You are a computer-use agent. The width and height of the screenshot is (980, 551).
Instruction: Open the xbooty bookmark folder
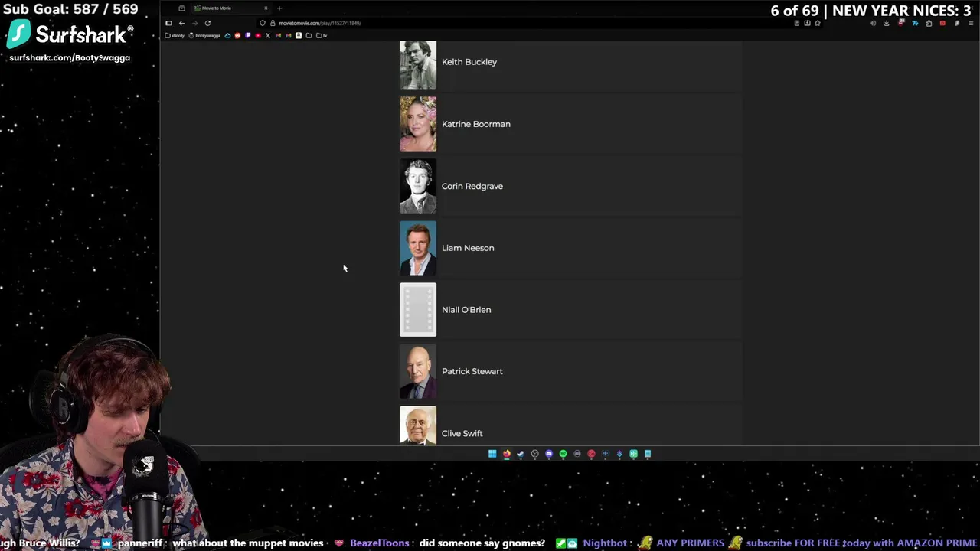[175, 35]
